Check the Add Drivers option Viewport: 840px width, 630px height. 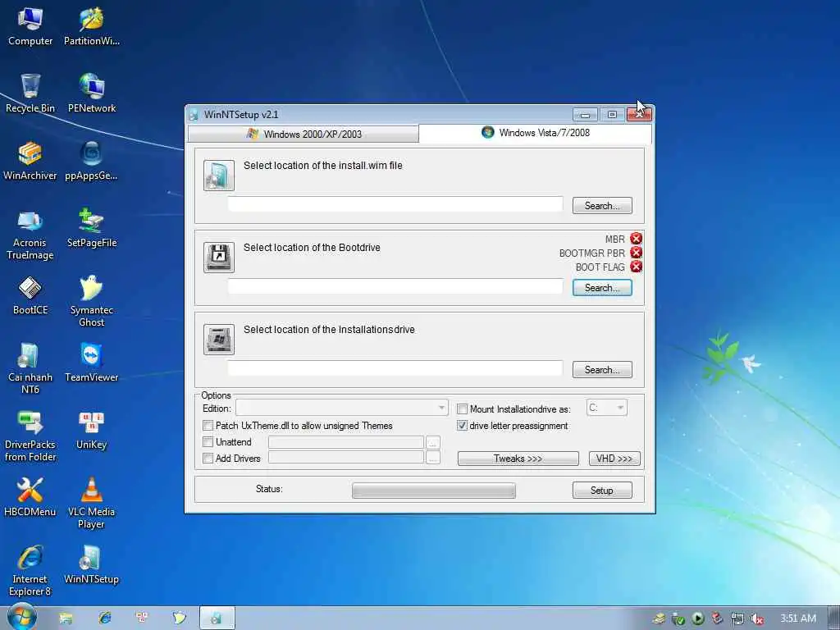click(x=208, y=458)
